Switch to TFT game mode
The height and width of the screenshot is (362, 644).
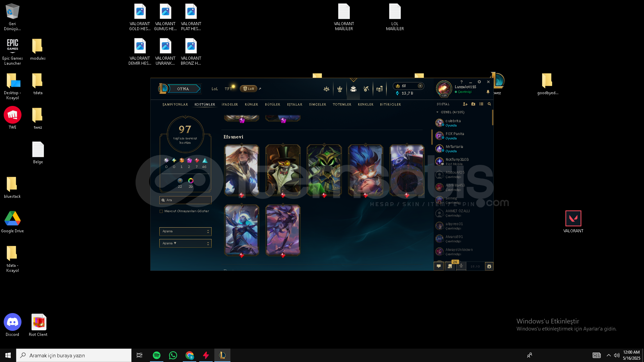[x=228, y=89]
